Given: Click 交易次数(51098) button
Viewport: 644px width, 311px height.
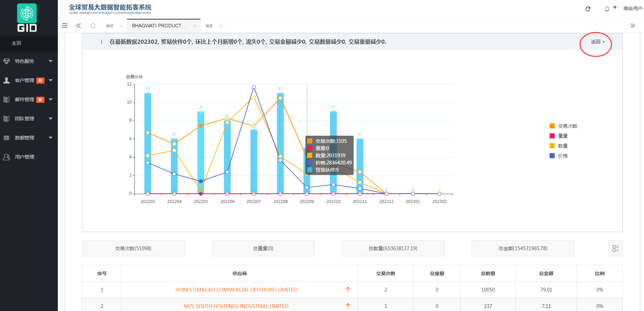Looking at the screenshot, I should point(133,248).
